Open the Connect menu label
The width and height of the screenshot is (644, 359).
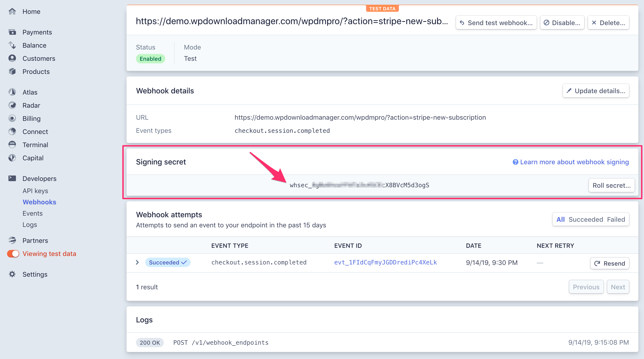35,132
